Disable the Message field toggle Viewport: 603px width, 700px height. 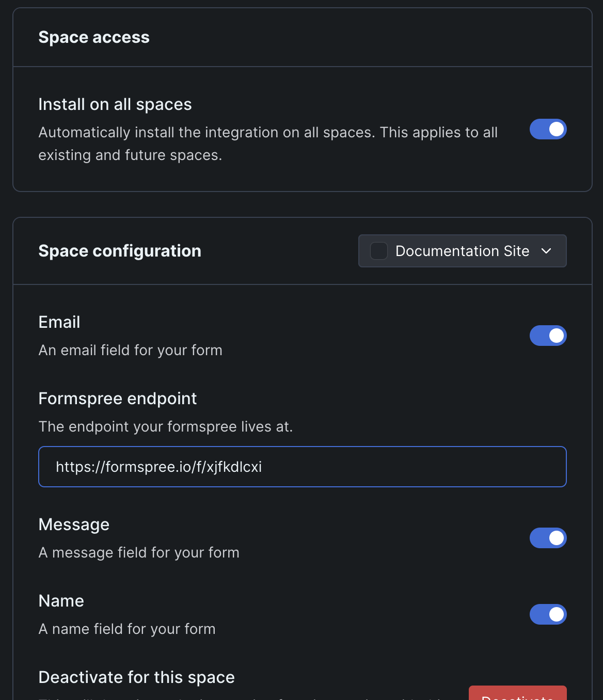point(548,537)
